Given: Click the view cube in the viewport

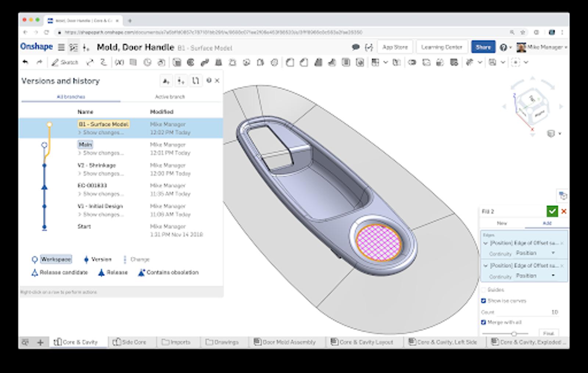Looking at the screenshot, I should coord(532,105).
